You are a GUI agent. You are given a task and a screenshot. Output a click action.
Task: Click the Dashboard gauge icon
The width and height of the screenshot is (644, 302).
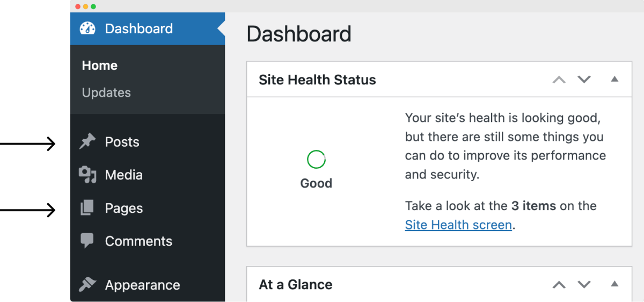coord(87,28)
